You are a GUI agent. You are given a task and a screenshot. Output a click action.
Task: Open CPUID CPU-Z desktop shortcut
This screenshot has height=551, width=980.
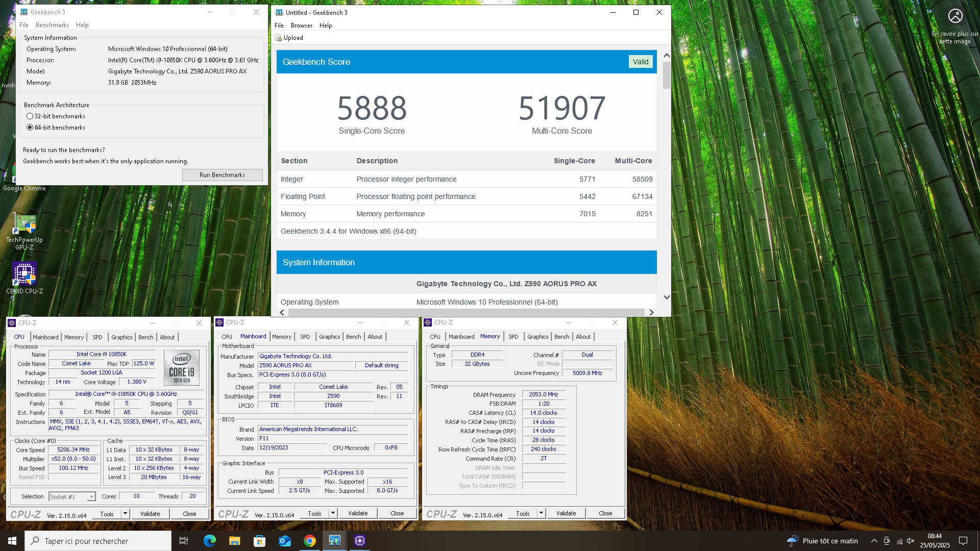point(24,278)
